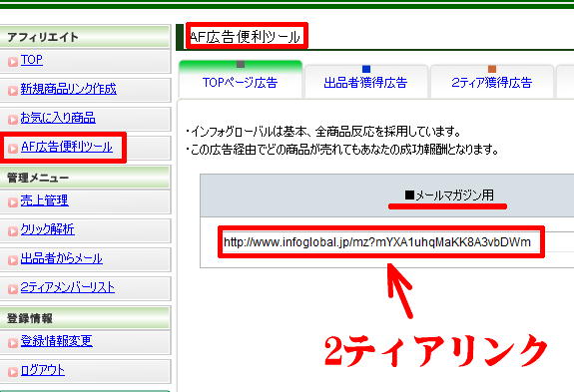Click the arrow icon beside TOP link
Image resolution: width=574 pixels, height=392 pixels.
tap(13, 62)
